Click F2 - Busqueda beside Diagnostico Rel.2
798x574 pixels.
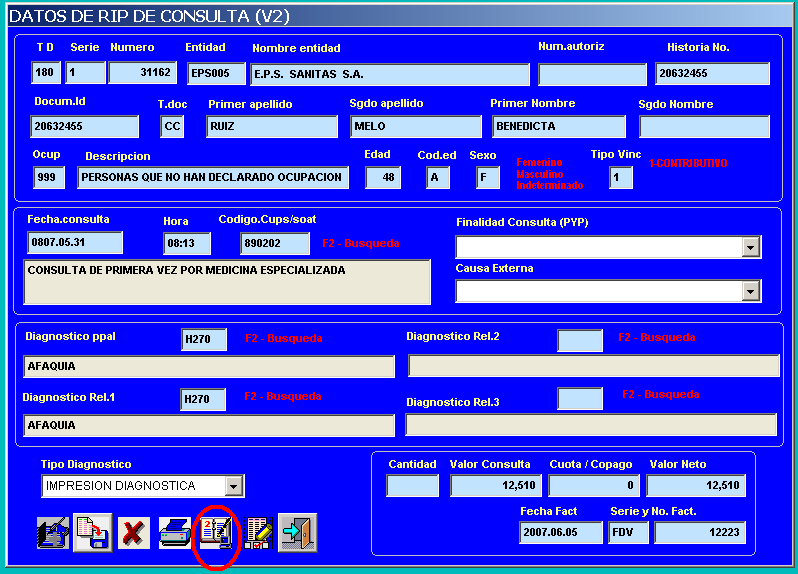click(657, 337)
